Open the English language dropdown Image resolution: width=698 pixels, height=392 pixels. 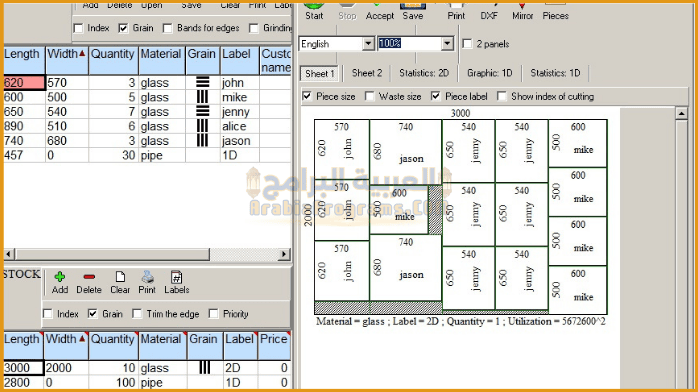click(x=368, y=44)
